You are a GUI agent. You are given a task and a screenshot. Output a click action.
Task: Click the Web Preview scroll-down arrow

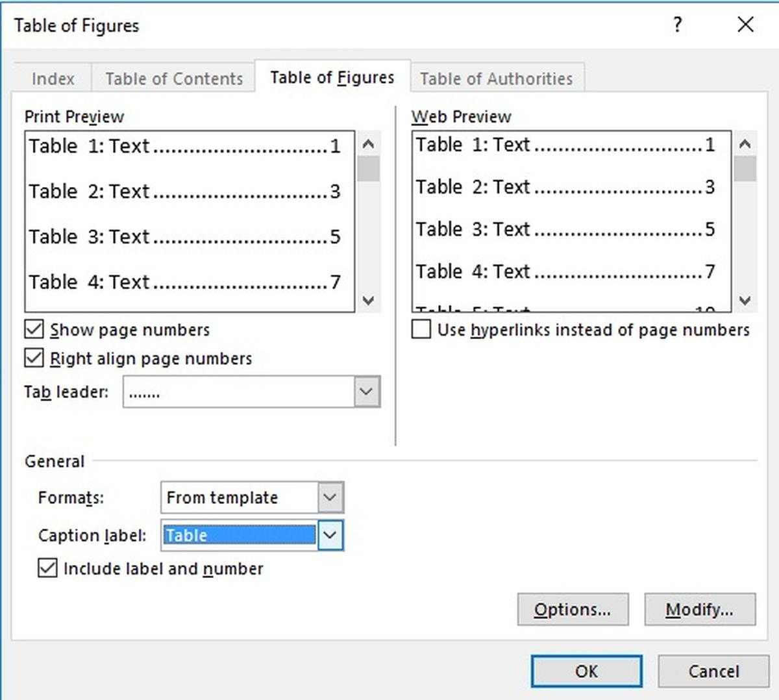click(745, 301)
